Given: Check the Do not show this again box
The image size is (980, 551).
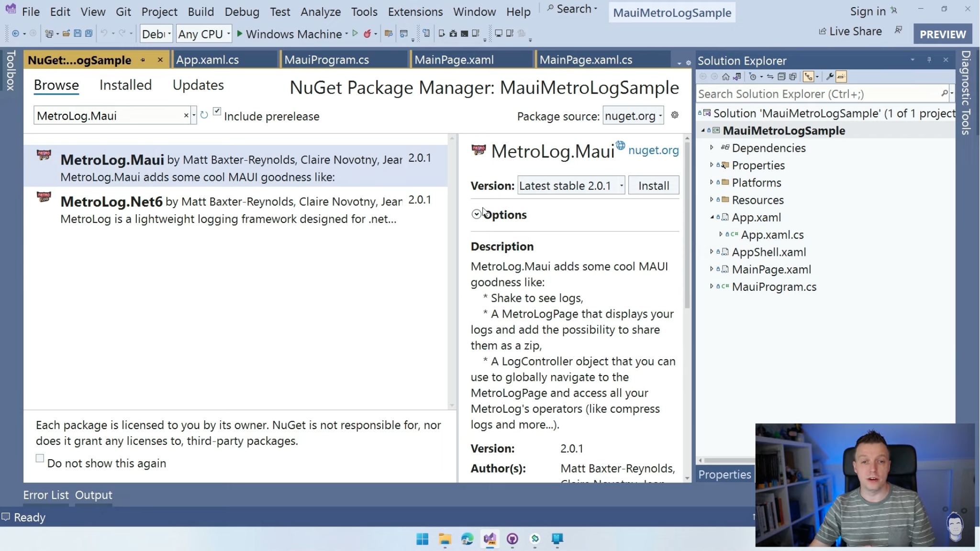Looking at the screenshot, I should pyautogui.click(x=40, y=458).
